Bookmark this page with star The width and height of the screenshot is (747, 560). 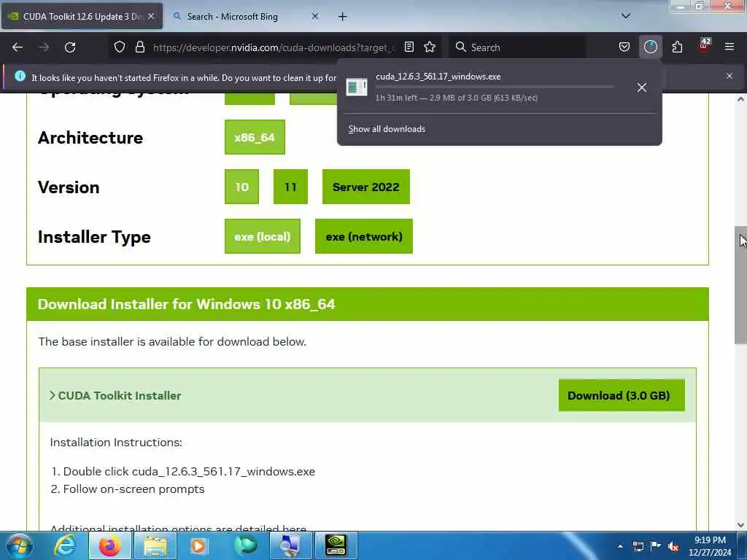coord(430,47)
